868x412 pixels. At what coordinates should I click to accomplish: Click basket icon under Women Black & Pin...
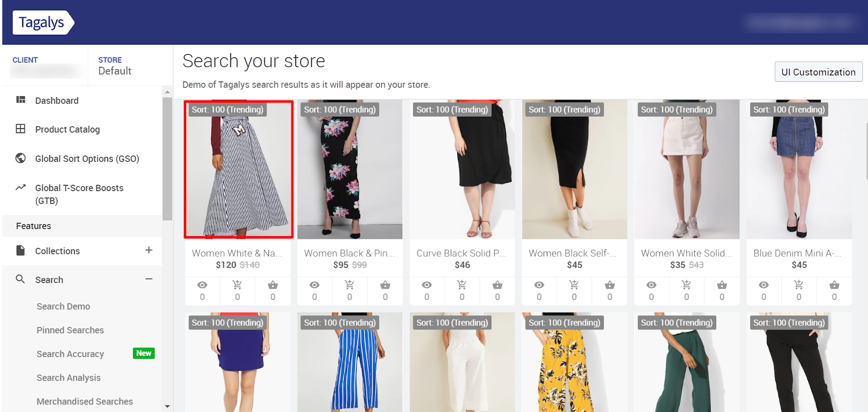(x=385, y=284)
